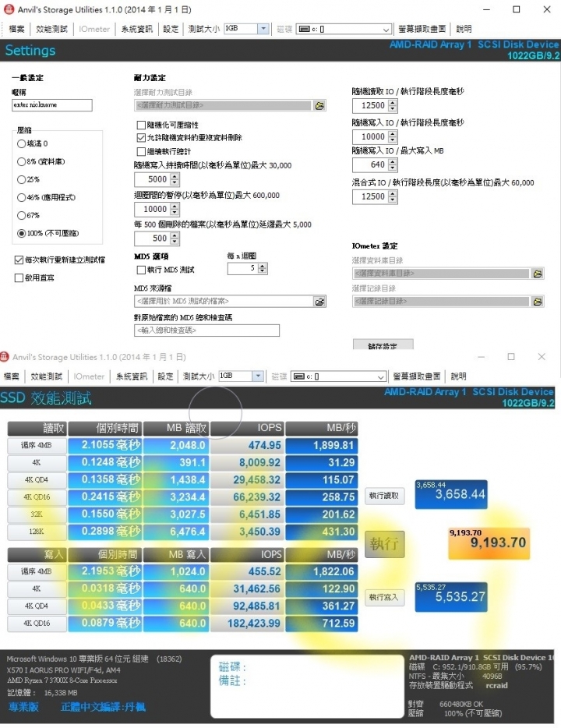Click write score 5,535.27 box
This screenshot has width=561, height=728.
pos(451,597)
